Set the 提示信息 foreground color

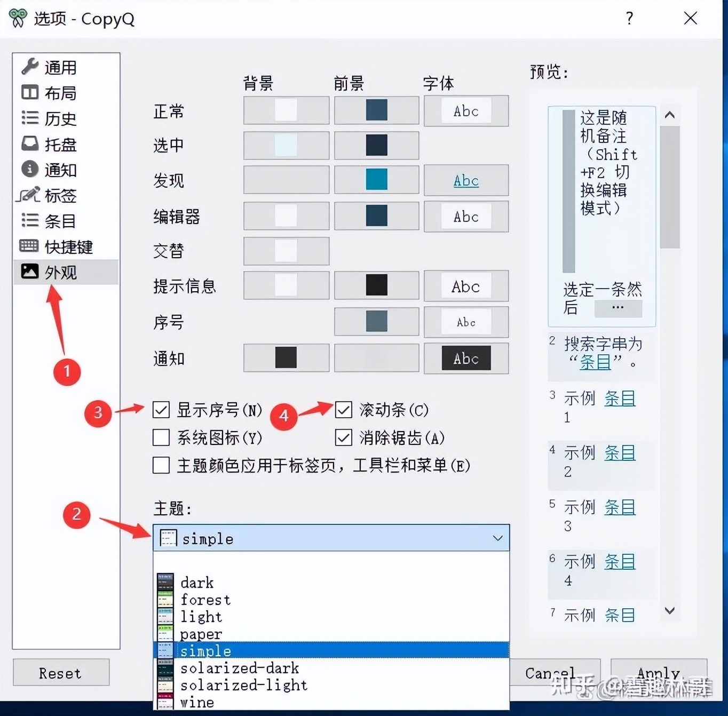pyautogui.click(x=376, y=285)
